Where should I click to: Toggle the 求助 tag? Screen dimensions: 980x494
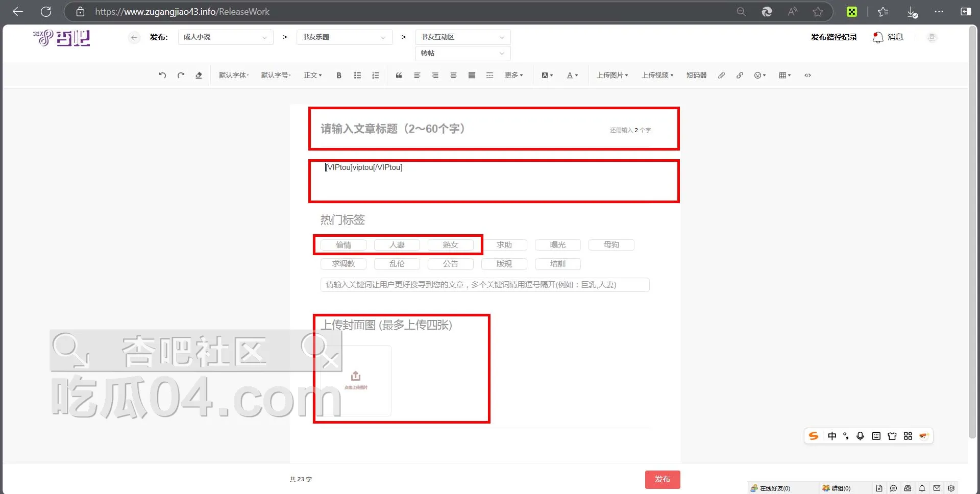504,245
